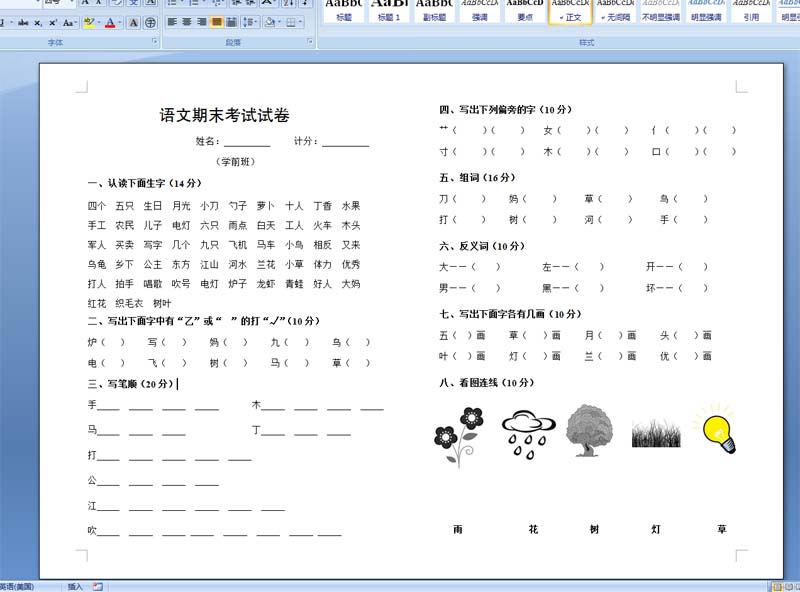Click the 英语(美国) language status indicator
This screenshot has height=592, width=800.
coord(17,587)
